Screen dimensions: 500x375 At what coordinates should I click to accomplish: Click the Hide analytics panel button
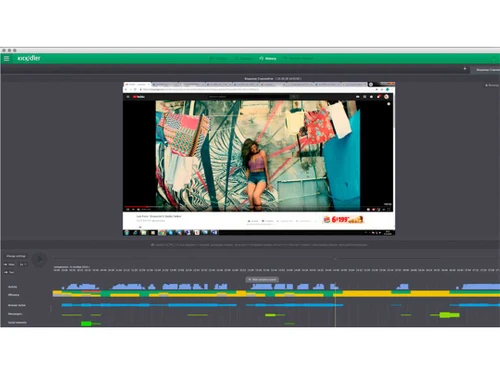[x=262, y=279]
